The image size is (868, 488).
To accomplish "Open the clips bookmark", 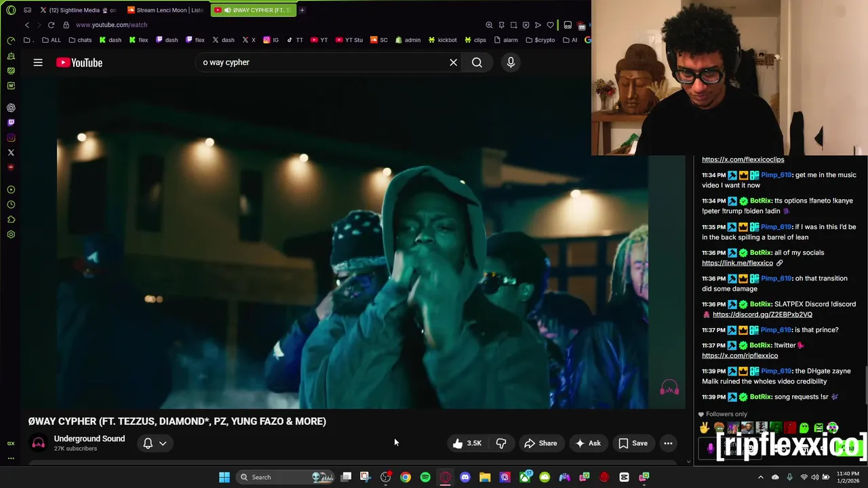I will click(x=475, y=40).
